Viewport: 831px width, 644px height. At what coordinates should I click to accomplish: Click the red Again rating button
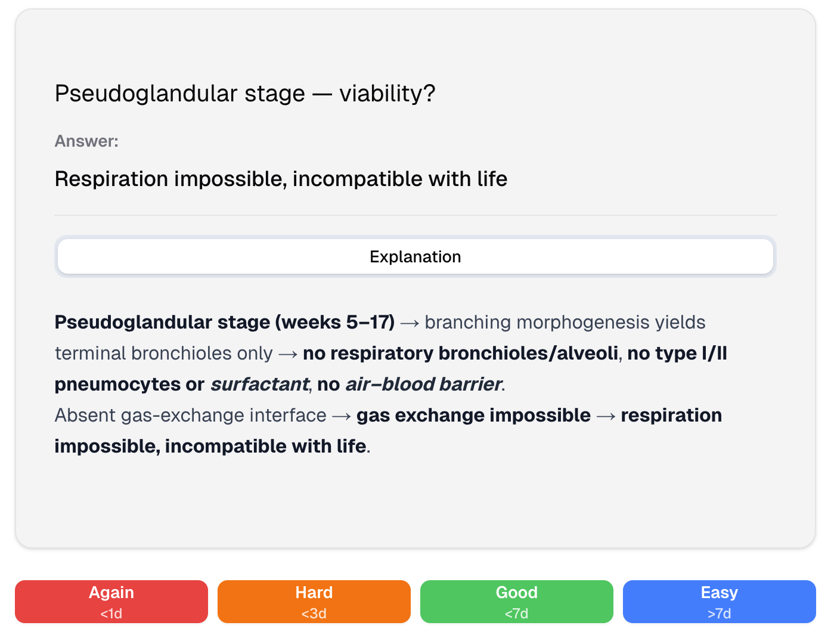click(111, 601)
